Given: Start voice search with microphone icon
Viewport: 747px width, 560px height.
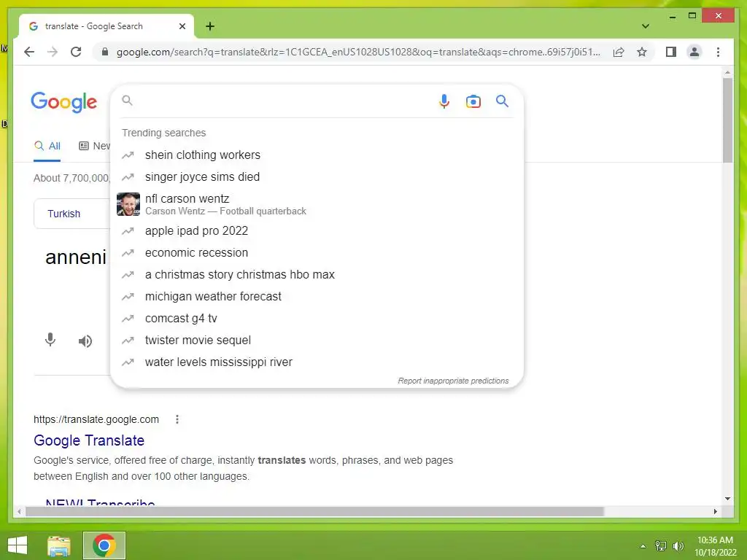Looking at the screenshot, I should [444, 101].
